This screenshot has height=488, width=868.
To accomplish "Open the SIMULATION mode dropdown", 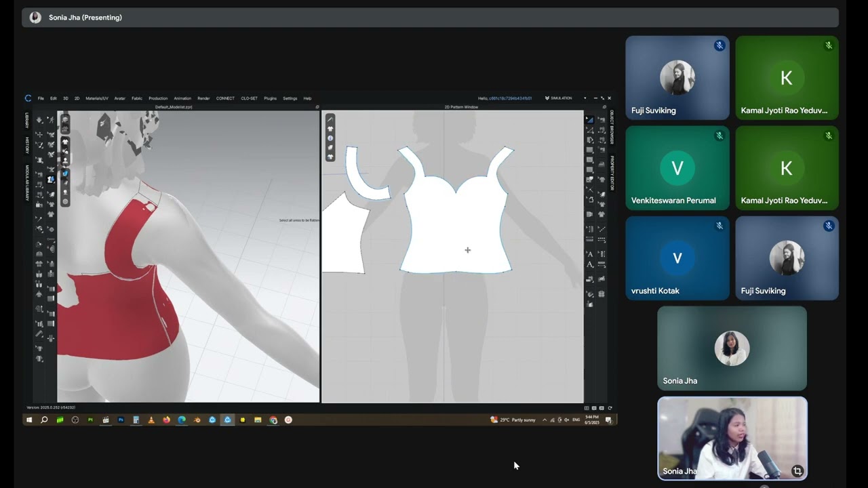I will [x=562, y=98].
